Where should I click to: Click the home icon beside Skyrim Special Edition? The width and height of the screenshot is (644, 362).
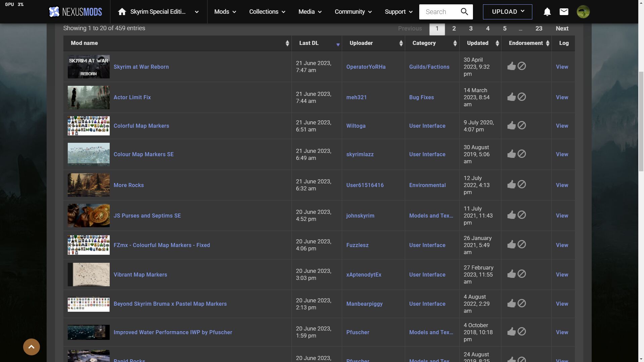click(122, 12)
